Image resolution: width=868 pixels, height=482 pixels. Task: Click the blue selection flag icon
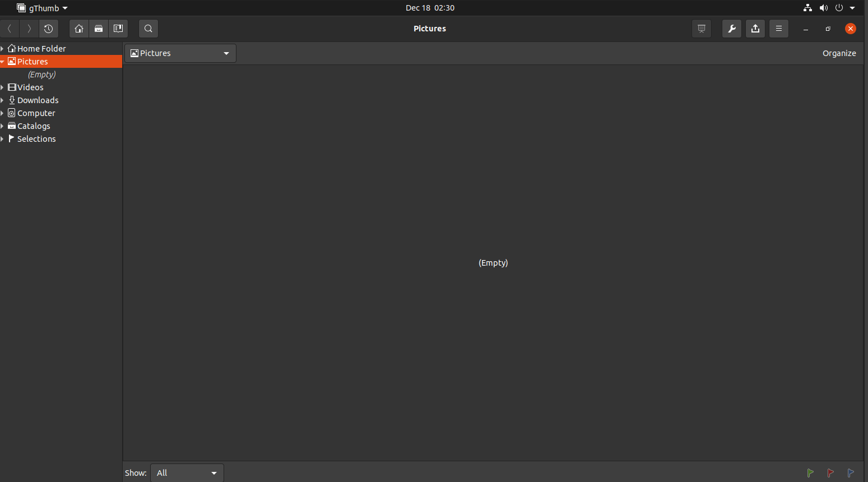tap(851, 473)
